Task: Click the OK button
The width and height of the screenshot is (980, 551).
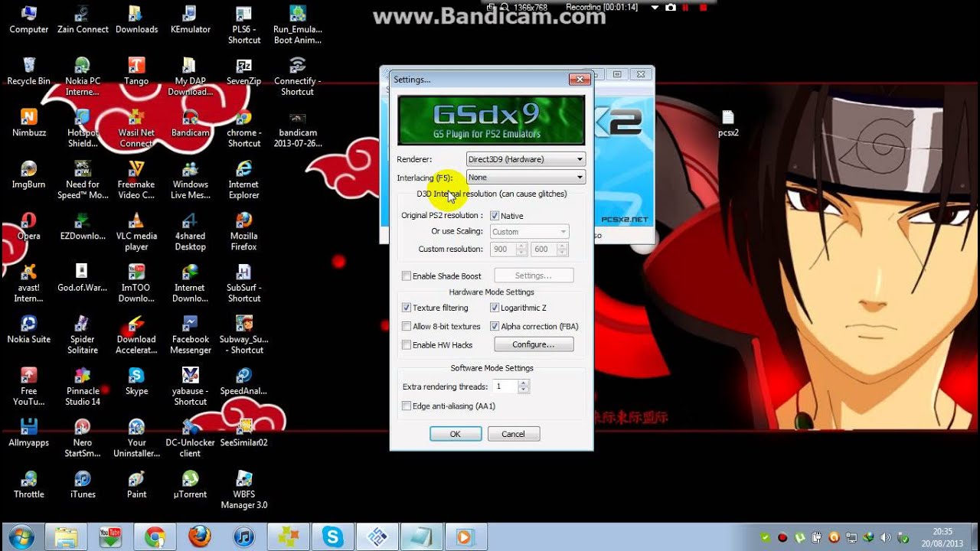Action: coord(456,434)
